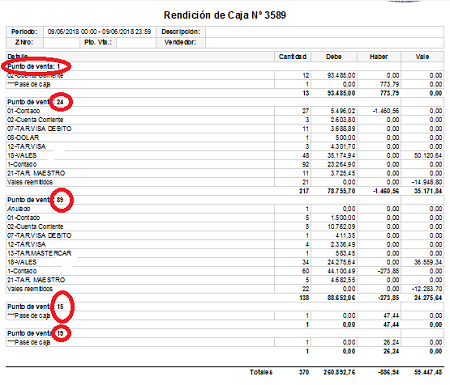Click the Vale column header
450x385 pixels.
tap(422, 57)
